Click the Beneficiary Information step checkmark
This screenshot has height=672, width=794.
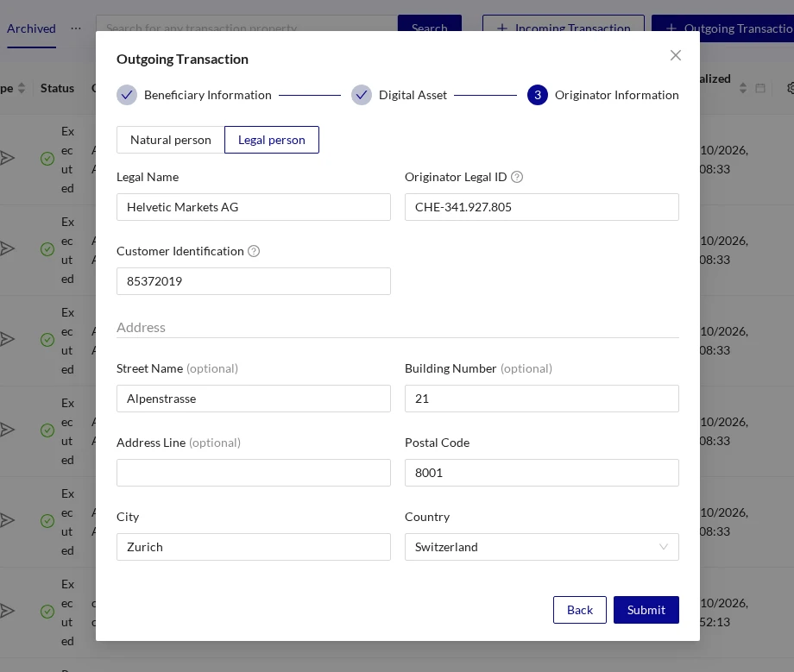pyautogui.click(x=127, y=95)
